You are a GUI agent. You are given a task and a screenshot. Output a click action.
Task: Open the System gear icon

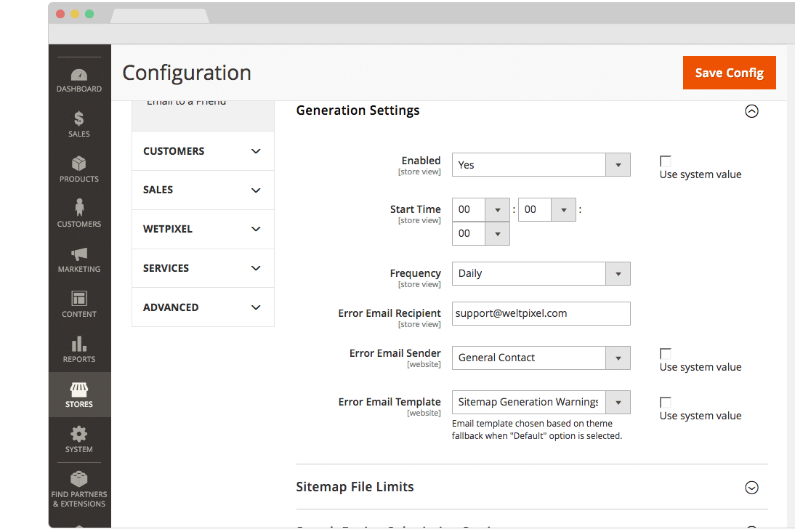tap(79, 435)
